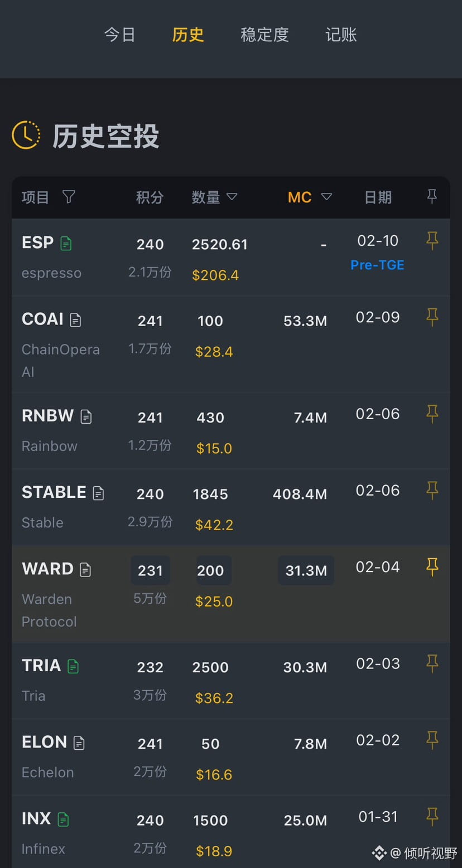The image size is (462, 868).
Task: Toggle pin for the STABLE row
Action: pyautogui.click(x=432, y=491)
